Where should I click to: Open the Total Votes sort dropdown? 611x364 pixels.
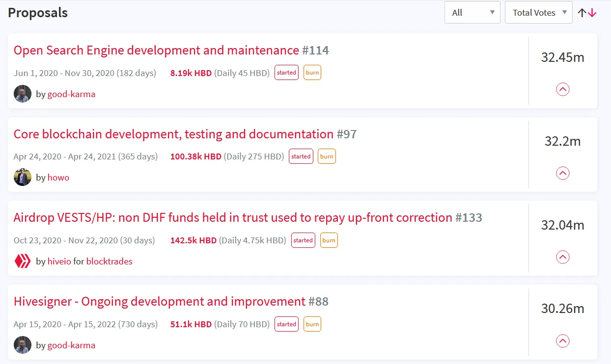click(538, 13)
